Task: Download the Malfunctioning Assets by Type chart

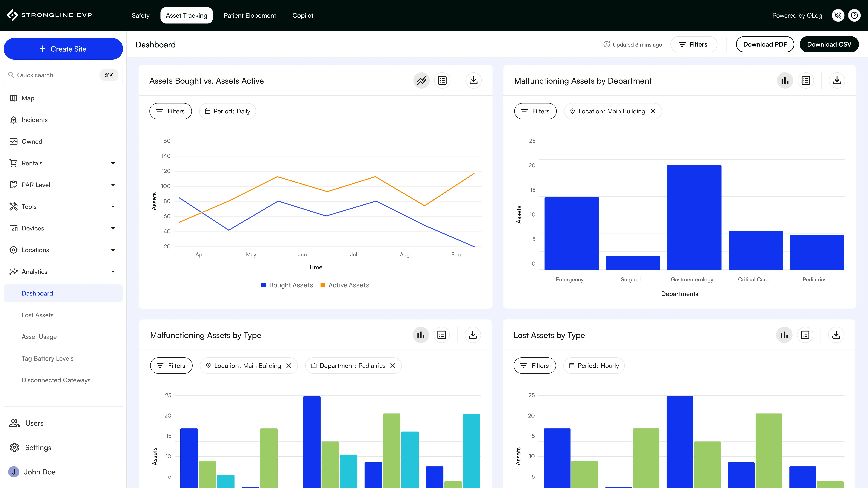Action: 473,335
